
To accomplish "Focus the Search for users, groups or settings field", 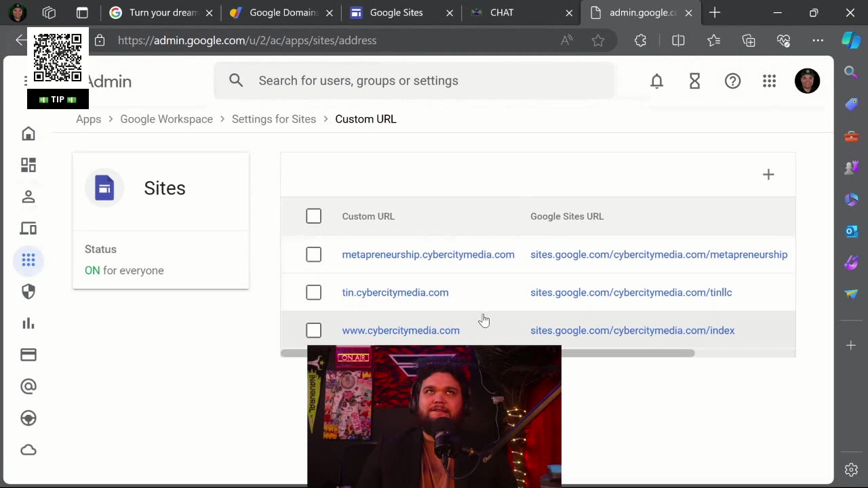I will [414, 81].
